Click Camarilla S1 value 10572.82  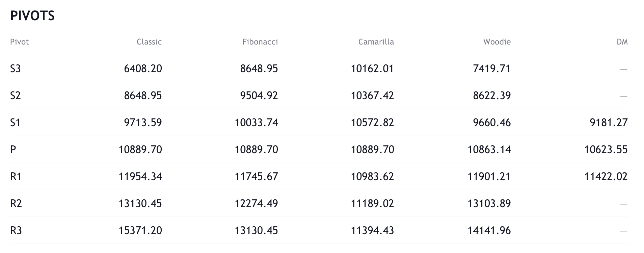pyautogui.click(x=372, y=122)
